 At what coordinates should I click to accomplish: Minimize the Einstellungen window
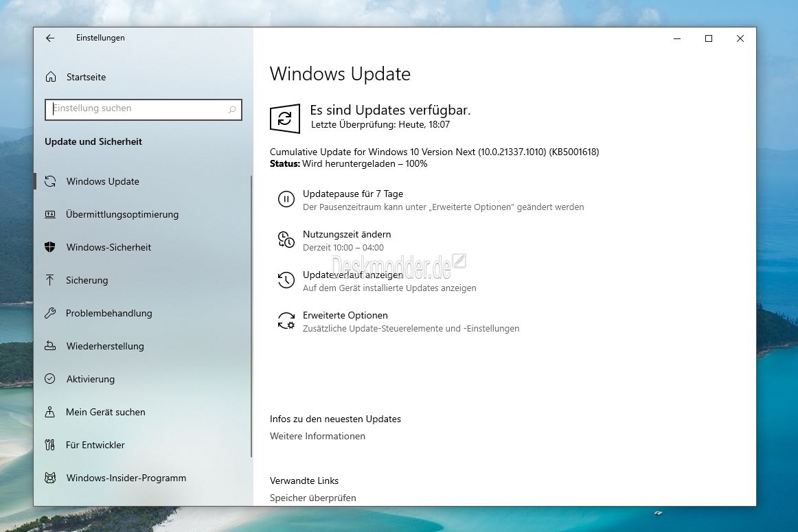coord(677,38)
